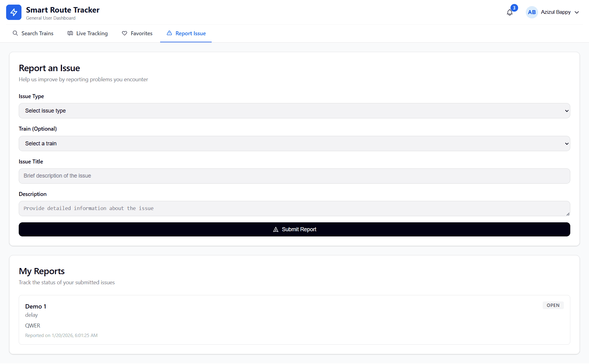Image resolution: width=589 pixels, height=364 pixels.
Task: Click the Description resize handle corner
Action: pos(568,214)
